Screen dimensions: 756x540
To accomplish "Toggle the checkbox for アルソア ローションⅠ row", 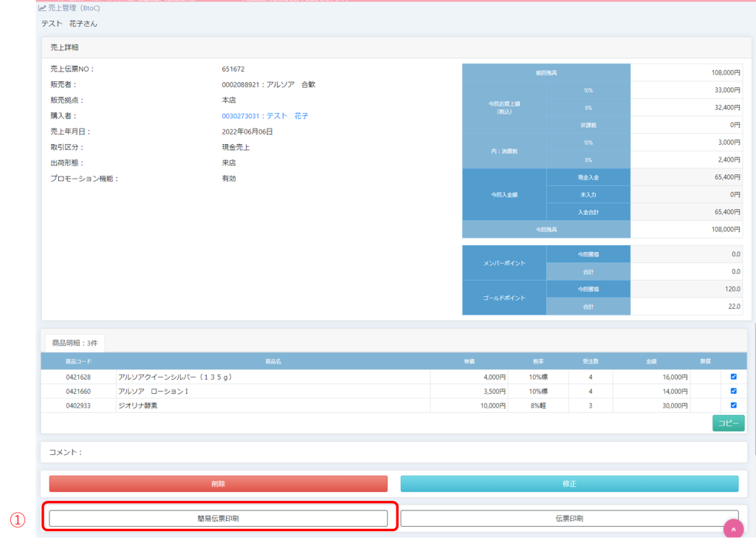I will [x=733, y=391].
